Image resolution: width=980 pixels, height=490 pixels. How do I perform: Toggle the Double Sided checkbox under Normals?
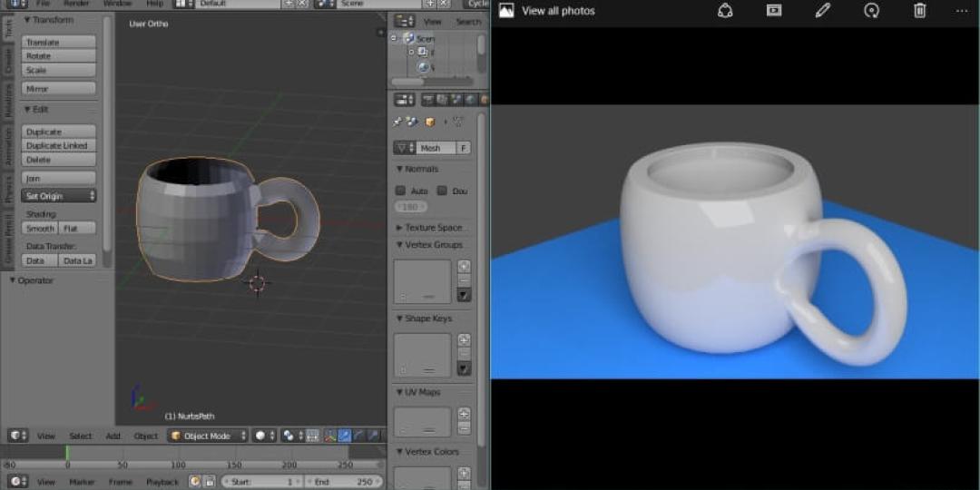(442, 191)
